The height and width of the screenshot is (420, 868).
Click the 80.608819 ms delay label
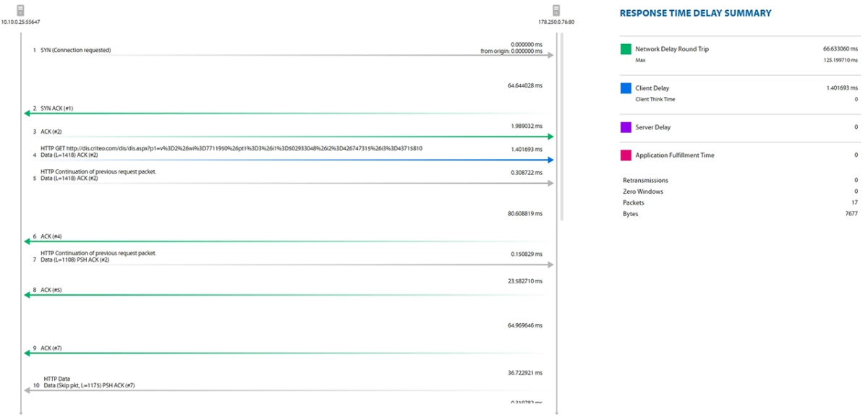click(x=525, y=214)
